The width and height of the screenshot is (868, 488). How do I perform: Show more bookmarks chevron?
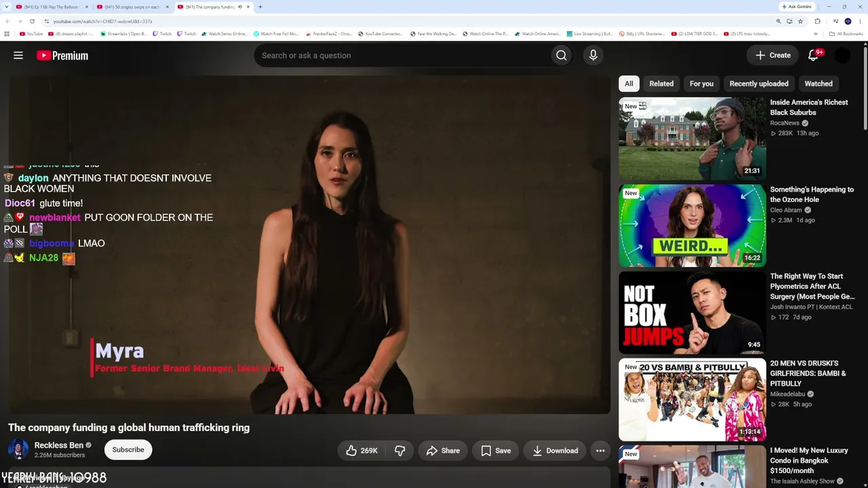(816, 34)
